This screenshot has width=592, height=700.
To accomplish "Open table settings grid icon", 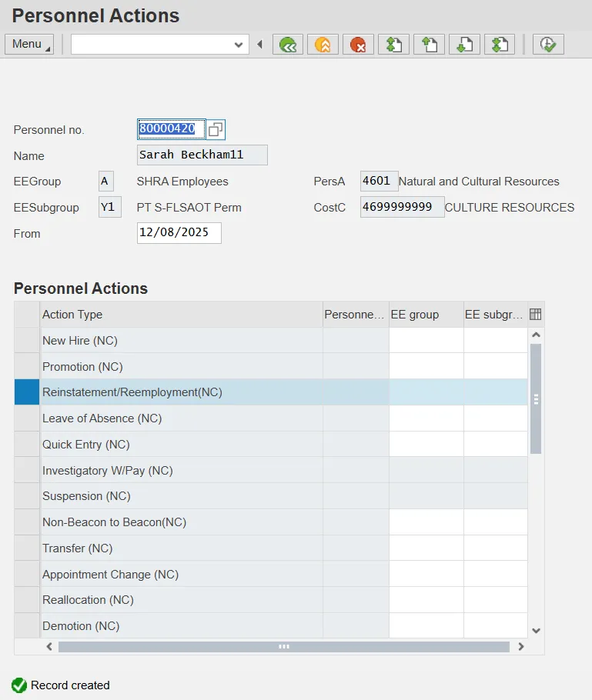I will [536, 314].
